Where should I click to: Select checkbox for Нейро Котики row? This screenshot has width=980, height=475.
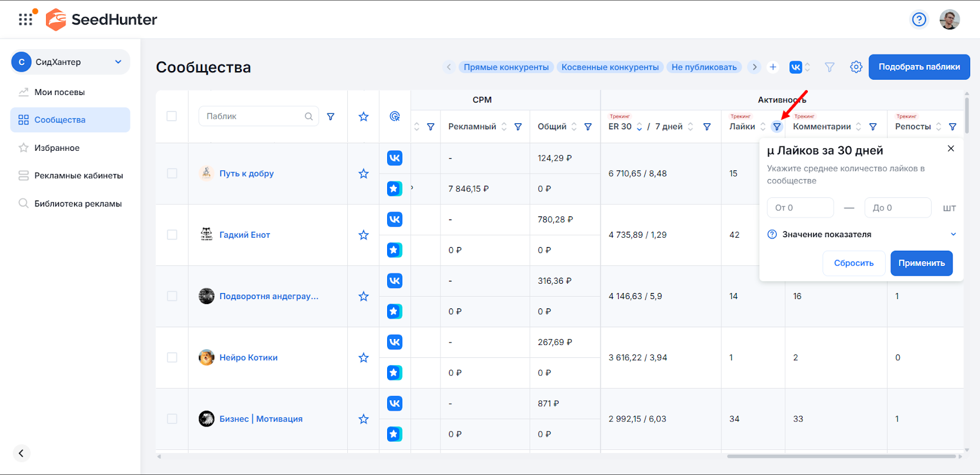tap(171, 357)
